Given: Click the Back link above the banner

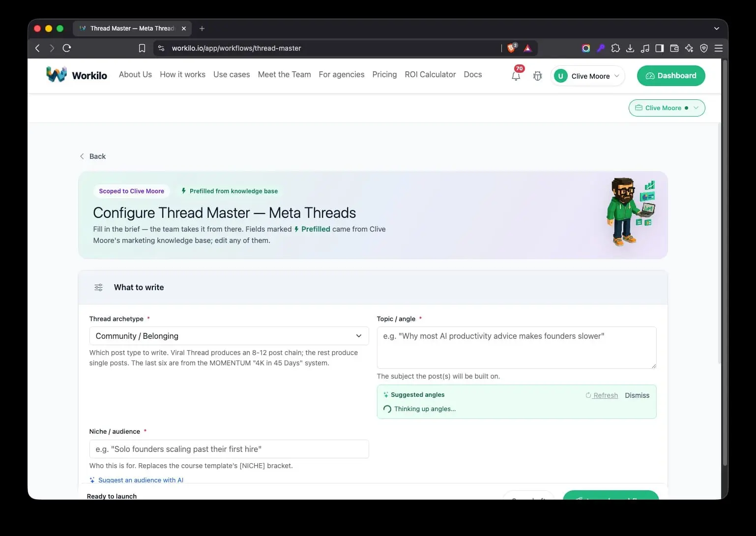Looking at the screenshot, I should click(92, 156).
